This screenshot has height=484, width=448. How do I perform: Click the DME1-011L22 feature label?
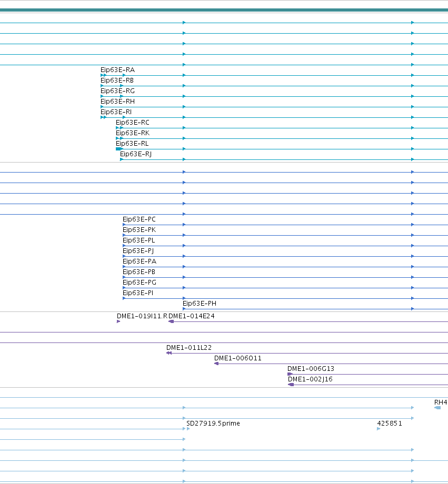tap(189, 348)
